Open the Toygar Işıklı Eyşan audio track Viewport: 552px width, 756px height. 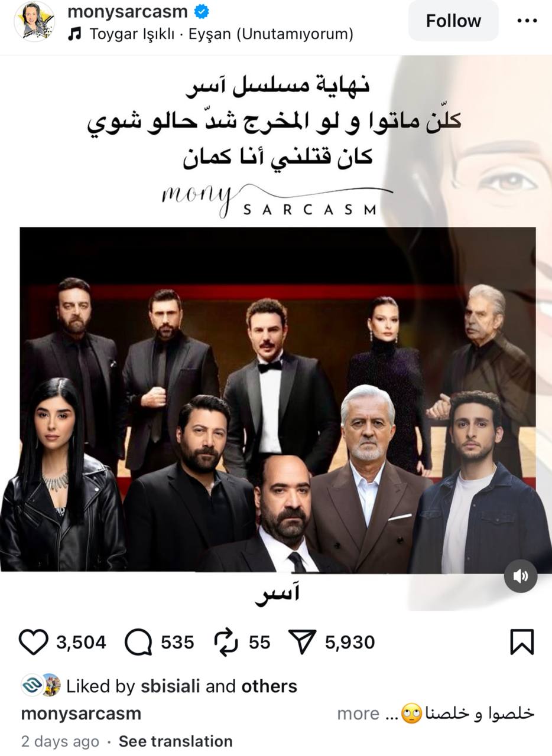coord(222,34)
